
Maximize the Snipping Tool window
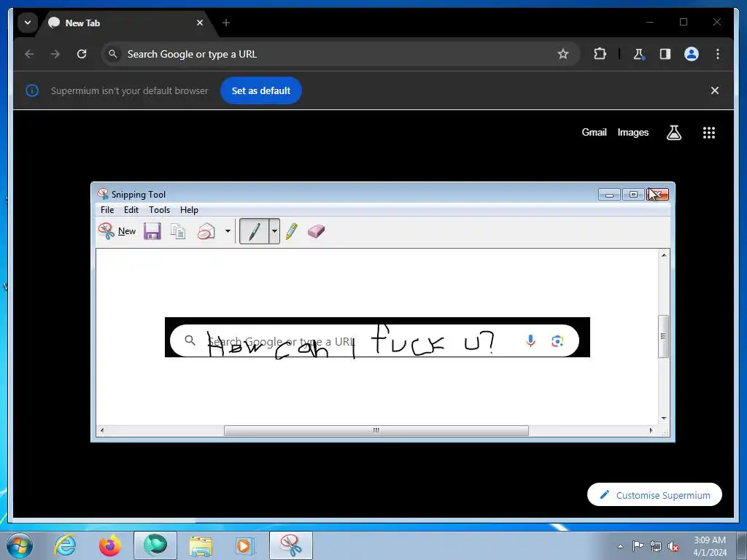click(x=633, y=194)
